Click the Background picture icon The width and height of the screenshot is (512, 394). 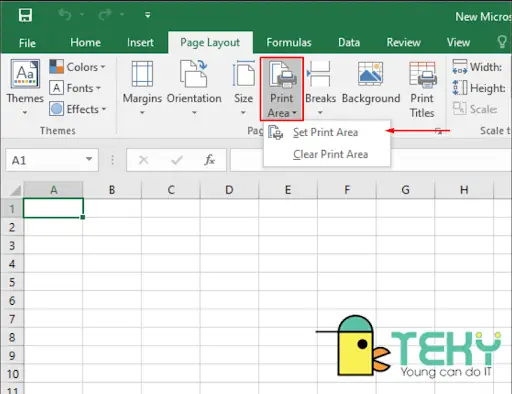click(x=370, y=73)
